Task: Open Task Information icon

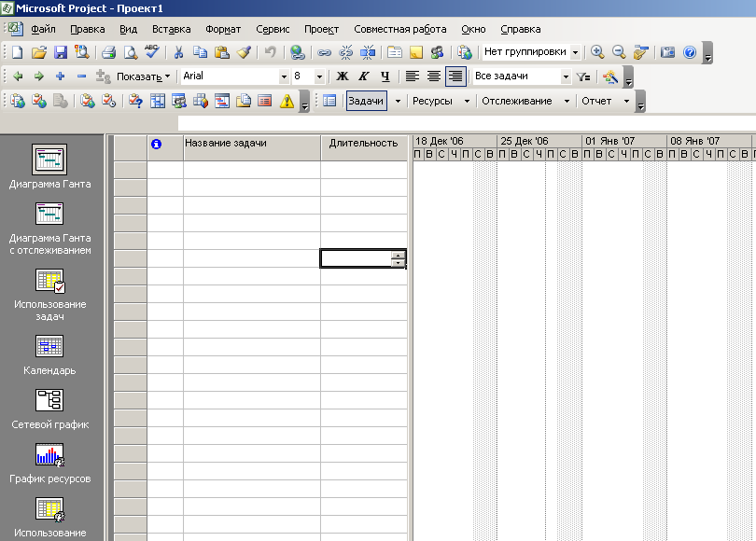Action: pos(395,52)
